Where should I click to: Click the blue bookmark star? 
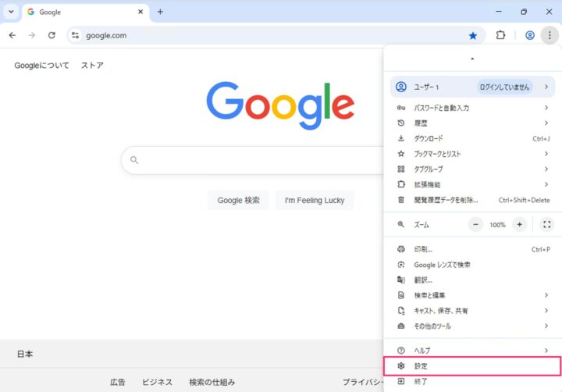[x=473, y=35]
